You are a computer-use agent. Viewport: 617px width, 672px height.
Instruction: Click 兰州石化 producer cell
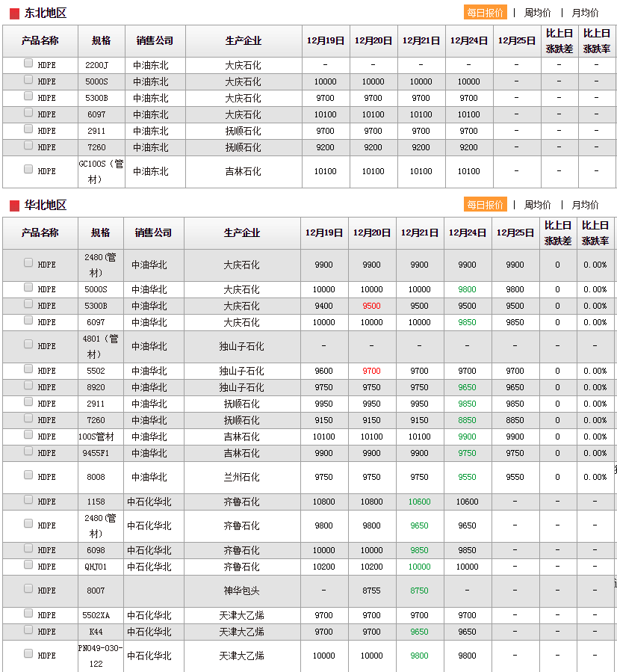[242, 477]
